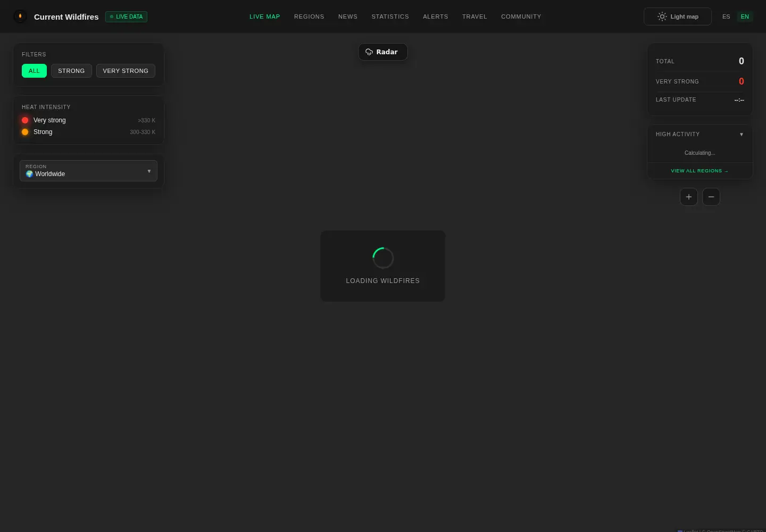The image size is (766, 532).
Task: Open the REGIONS tab
Action: (x=309, y=16)
